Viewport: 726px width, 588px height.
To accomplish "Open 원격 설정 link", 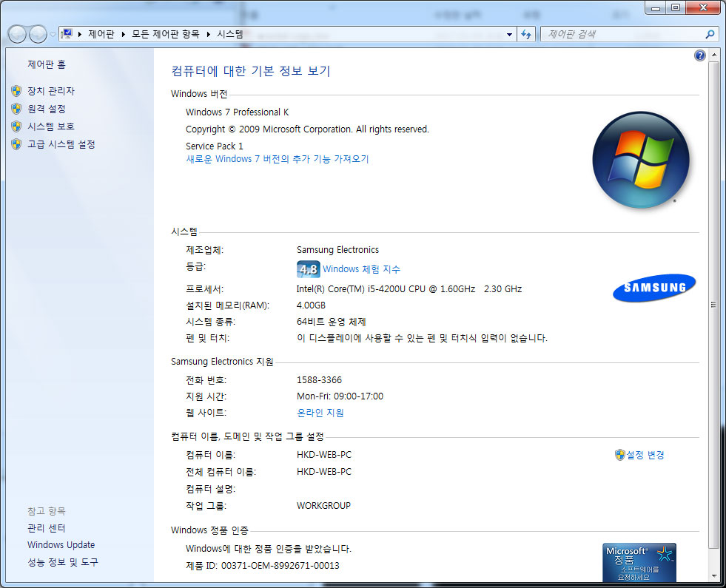I will 47,109.
